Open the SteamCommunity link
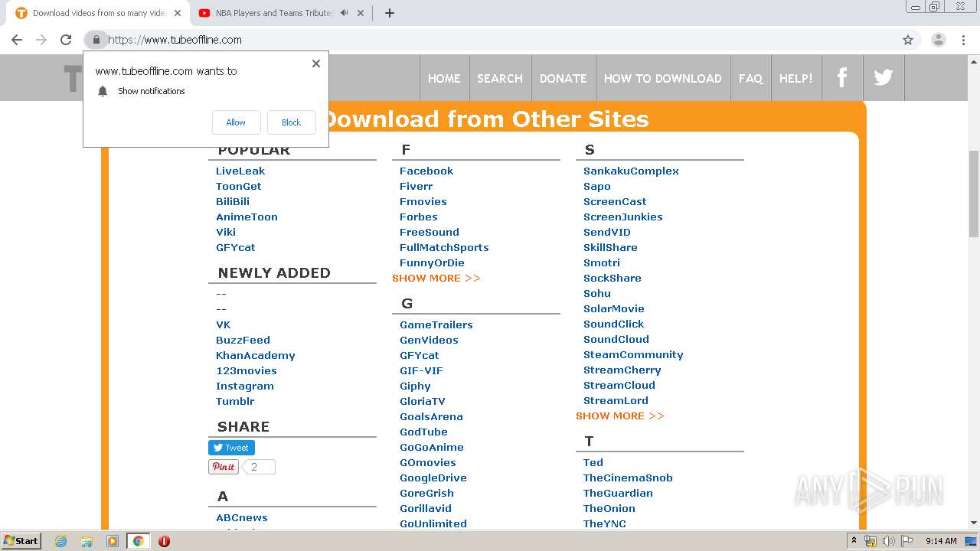The width and height of the screenshot is (980, 551). (633, 354)
